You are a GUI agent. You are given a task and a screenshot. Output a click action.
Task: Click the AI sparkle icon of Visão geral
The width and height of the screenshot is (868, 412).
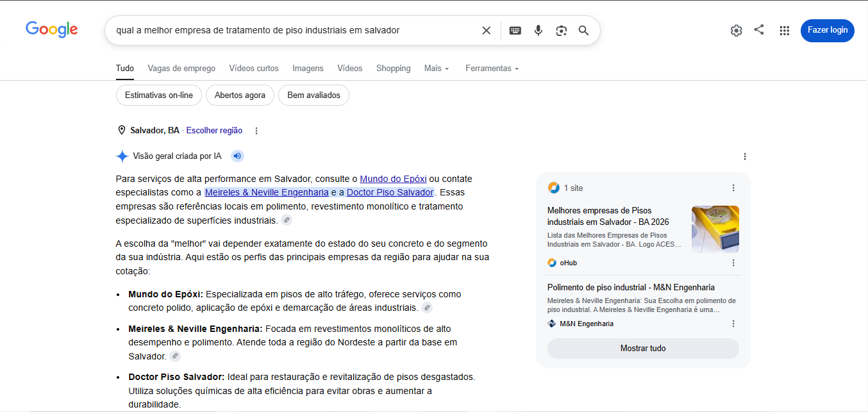tap(122, 156)
